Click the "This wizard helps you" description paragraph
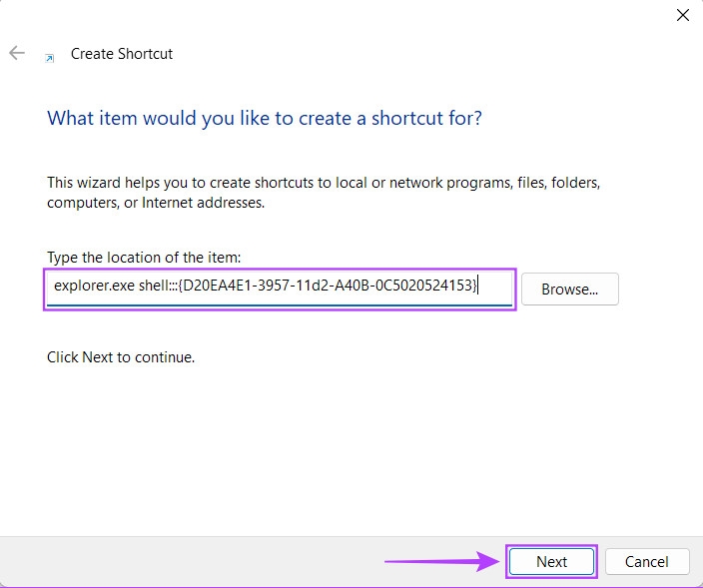The height and width of the screenshot is (588, 703). 324,193
